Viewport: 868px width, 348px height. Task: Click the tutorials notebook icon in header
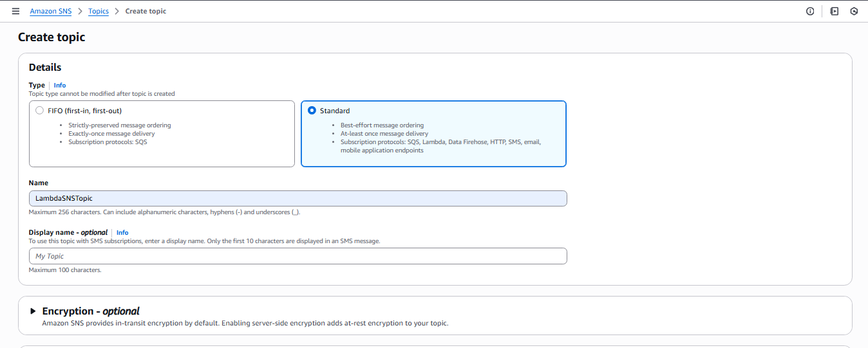(834, 12)
